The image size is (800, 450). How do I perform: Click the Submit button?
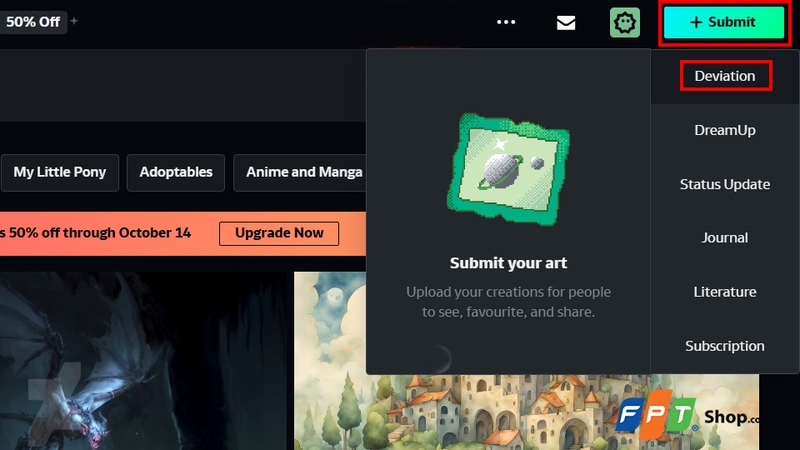click(723, 22)
